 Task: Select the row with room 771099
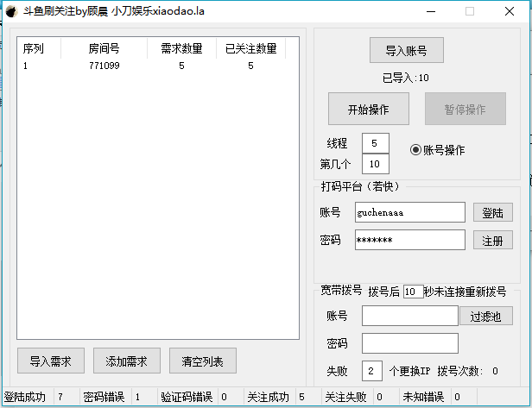pos(104,66)
